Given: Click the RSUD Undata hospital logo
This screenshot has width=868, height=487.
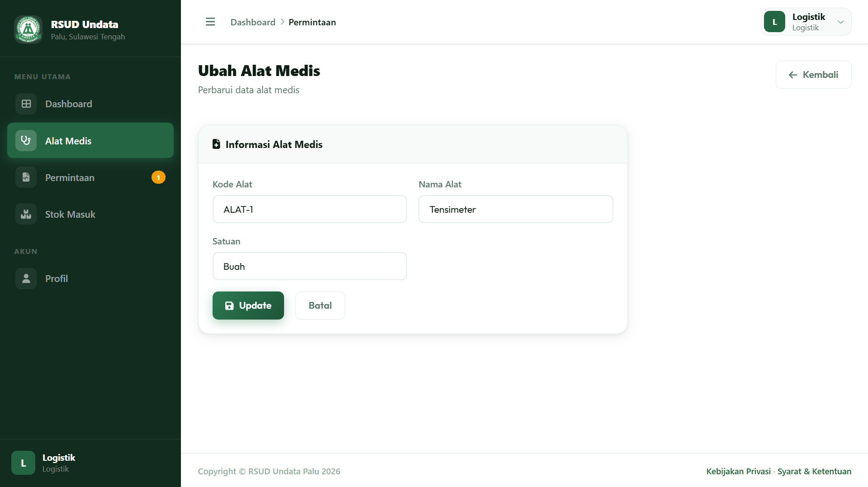Looking at the screenshot, I should [28, 29].
